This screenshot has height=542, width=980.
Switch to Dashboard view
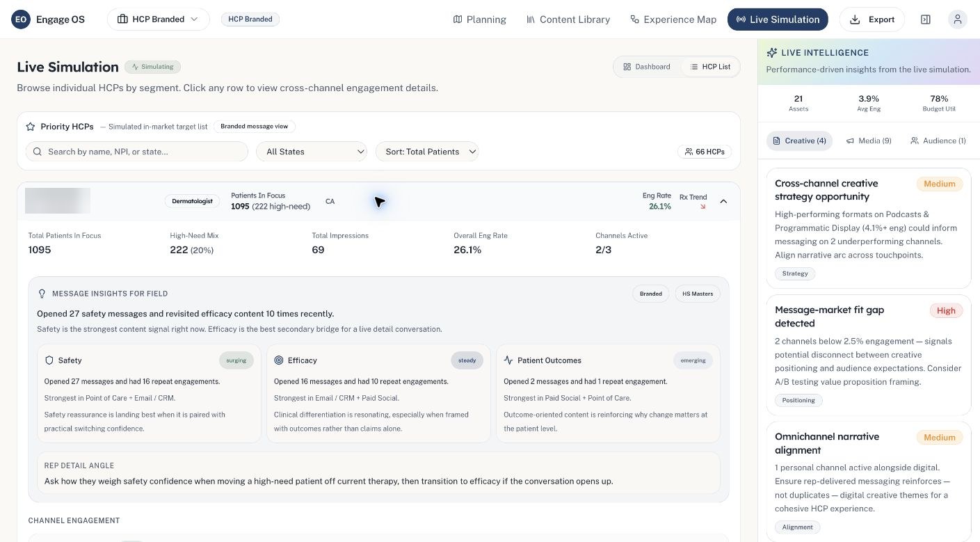647,67
